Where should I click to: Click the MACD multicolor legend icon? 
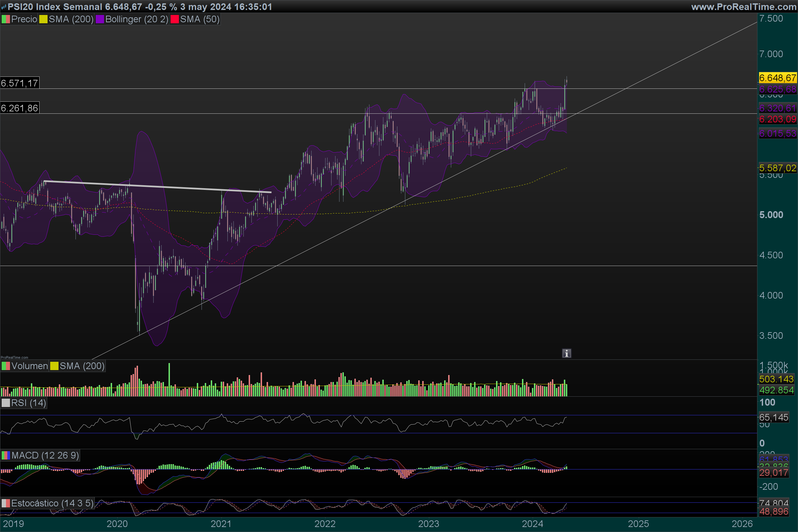pos(6,455)
